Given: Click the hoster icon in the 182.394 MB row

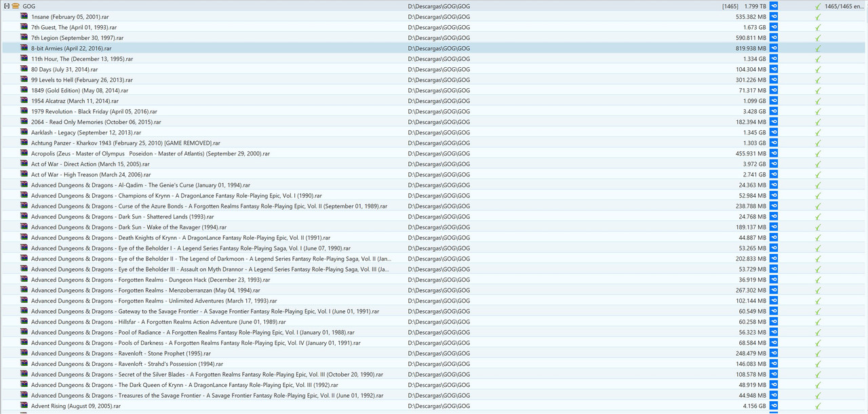Looking at the screenshot, I should pyautogui.click(x=774, y=121).
